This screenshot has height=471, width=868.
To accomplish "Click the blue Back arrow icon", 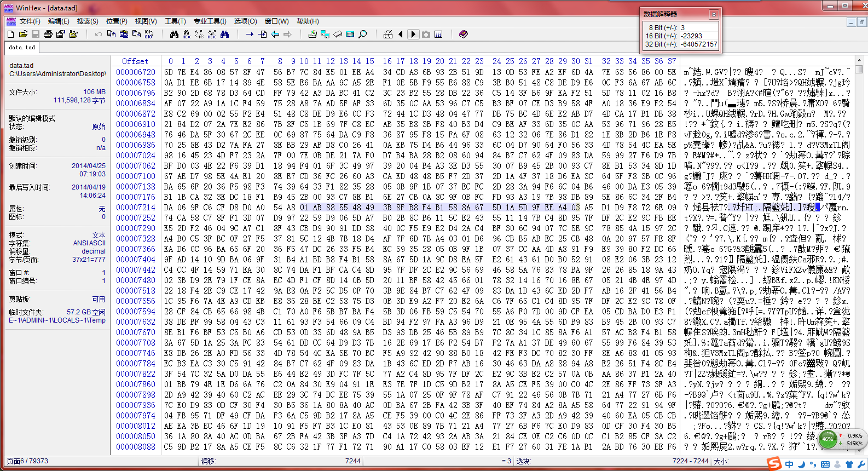I will (x=275, y=34).
